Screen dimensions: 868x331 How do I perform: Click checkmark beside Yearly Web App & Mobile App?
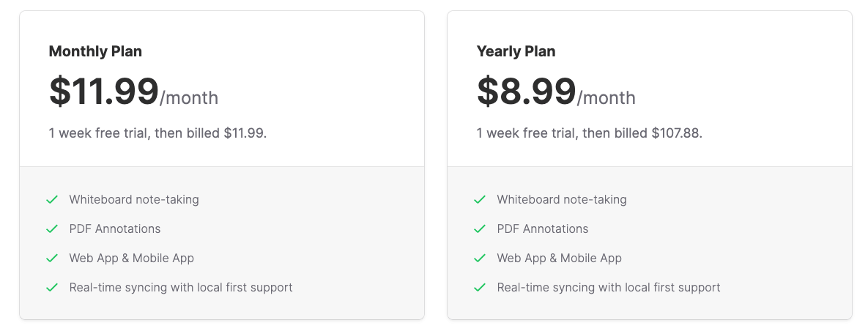point(480,258)
